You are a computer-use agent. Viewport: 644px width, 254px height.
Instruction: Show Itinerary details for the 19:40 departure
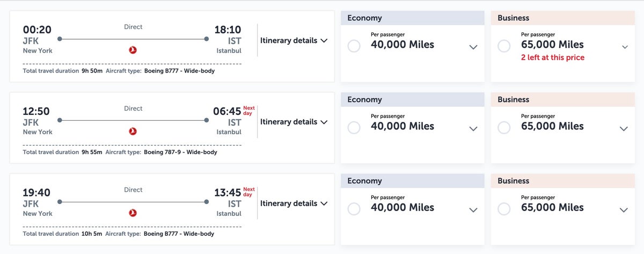tap(294, 204)
